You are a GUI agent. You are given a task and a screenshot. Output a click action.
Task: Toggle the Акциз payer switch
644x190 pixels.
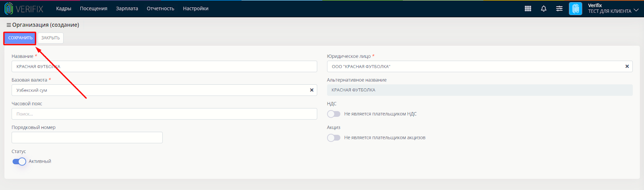coord(334,138)
